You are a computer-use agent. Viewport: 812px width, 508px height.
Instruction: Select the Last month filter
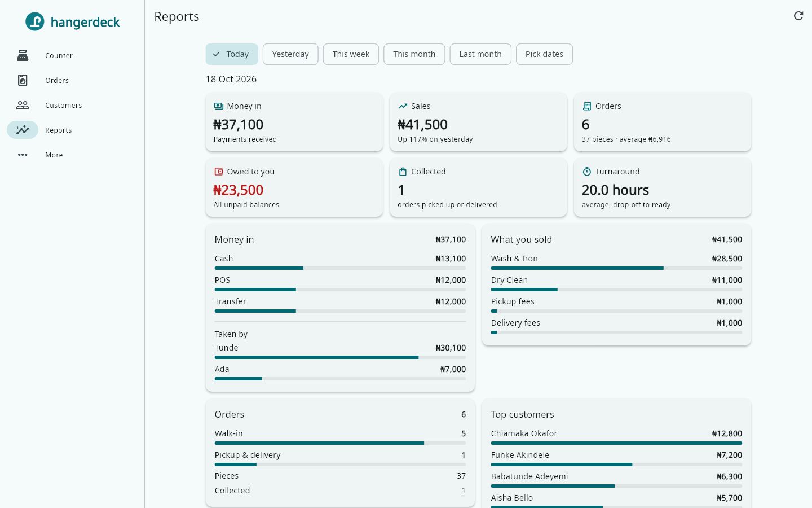tap(480, 54)
